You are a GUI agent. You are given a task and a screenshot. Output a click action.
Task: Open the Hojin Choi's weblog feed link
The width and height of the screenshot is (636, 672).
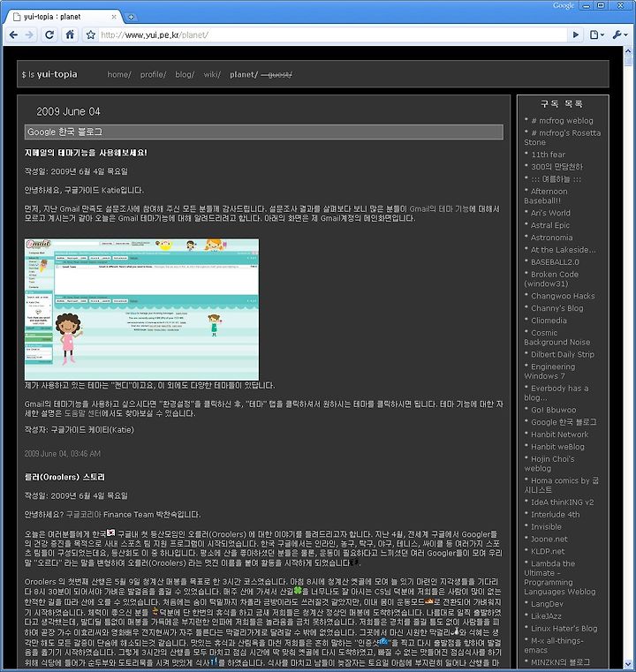(x=549, y=464)
